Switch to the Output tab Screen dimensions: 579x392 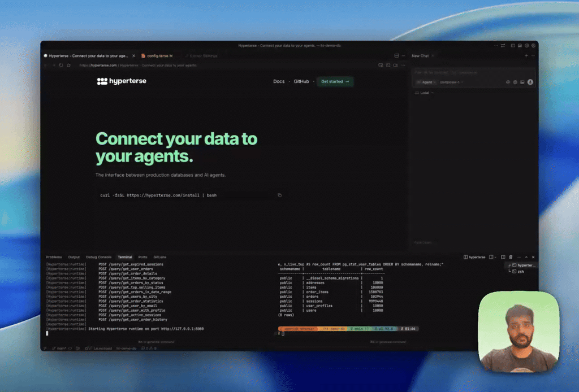pos(74,257)
